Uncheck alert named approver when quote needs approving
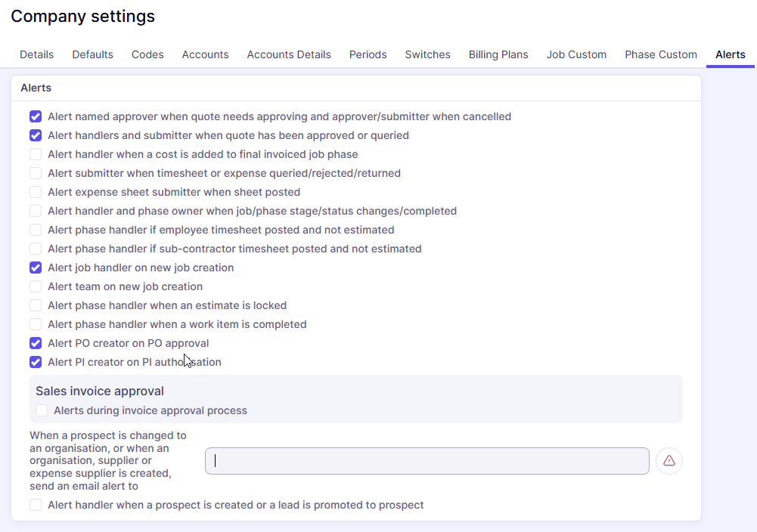Screen dimensions: 757x532 [36, 116]
